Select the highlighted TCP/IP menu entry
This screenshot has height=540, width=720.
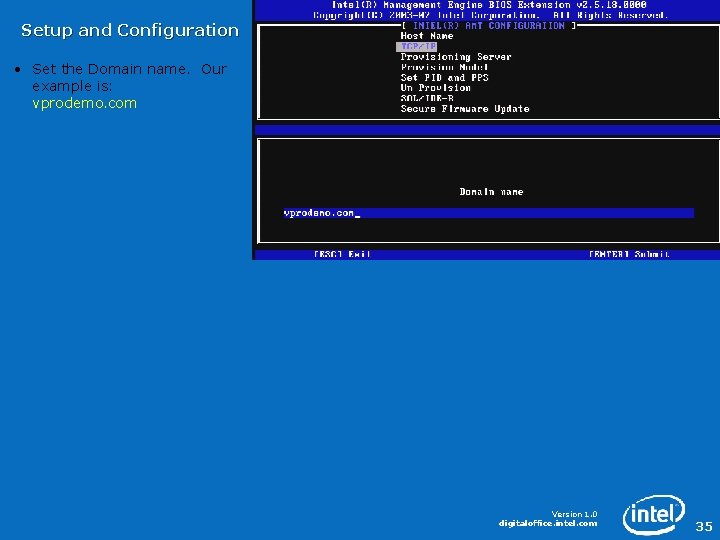click(x=416, y=46)
